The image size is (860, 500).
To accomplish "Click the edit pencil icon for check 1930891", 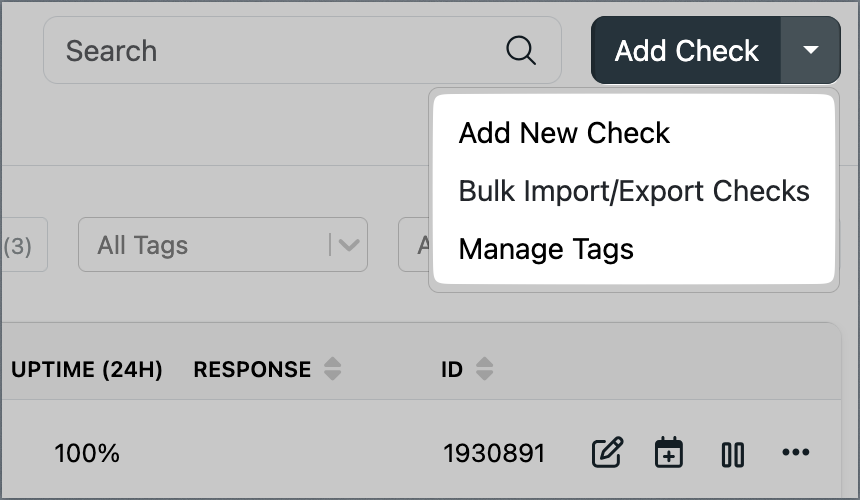I will [x=607, y=453].
